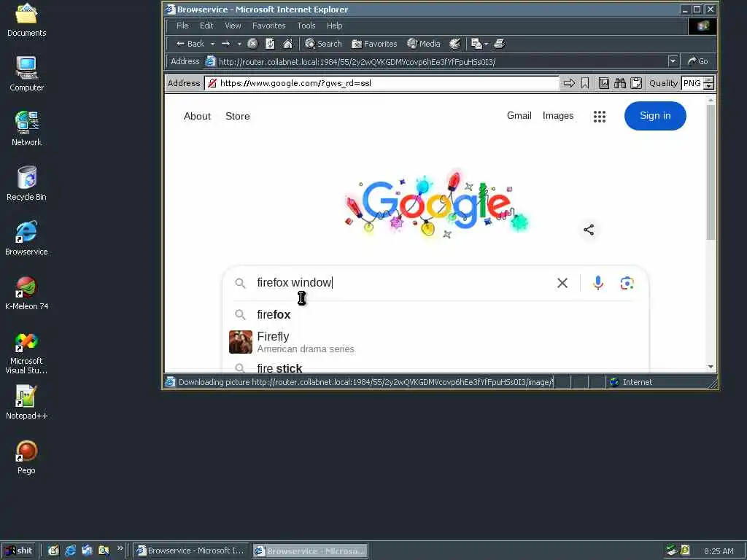This screenshot has width=747, height=560.
Task: Open the Edit menu
Action: [x=206, y=26]
